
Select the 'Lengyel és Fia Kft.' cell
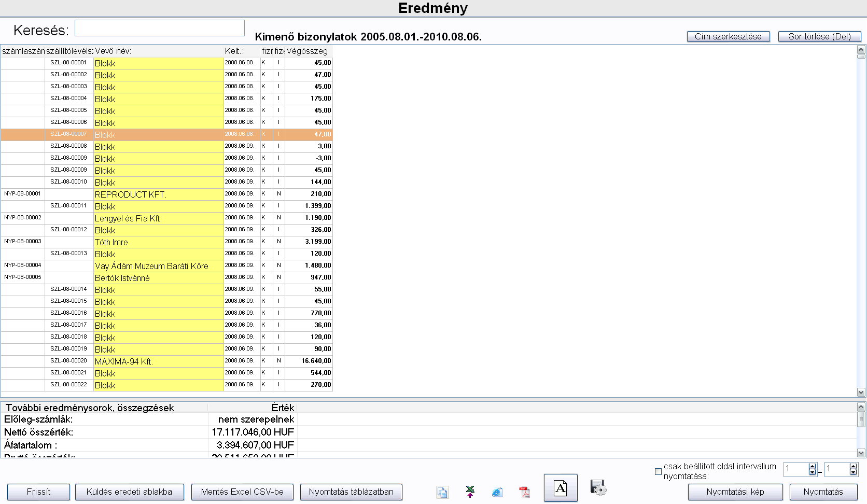[158, 218]
